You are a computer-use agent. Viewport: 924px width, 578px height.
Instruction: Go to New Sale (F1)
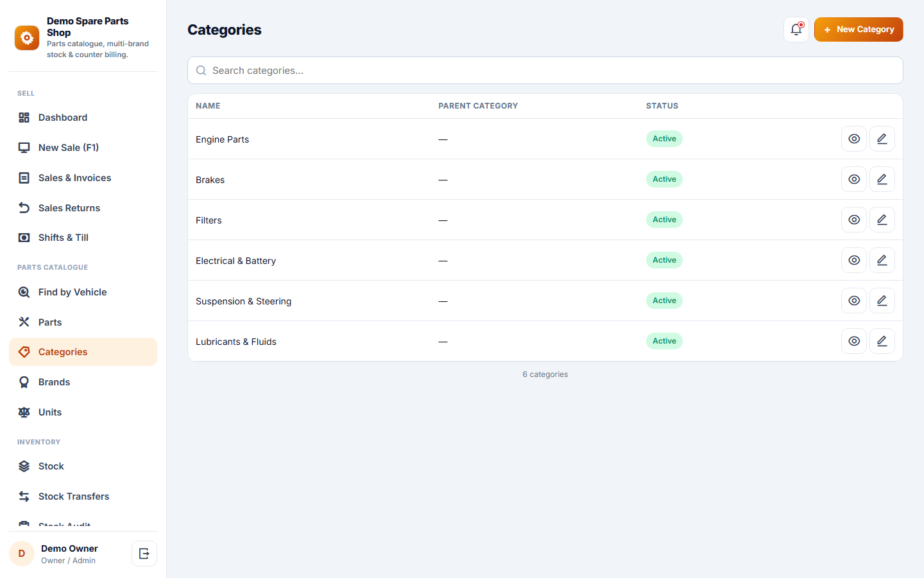pyautogui.click(x=83, y=148)
